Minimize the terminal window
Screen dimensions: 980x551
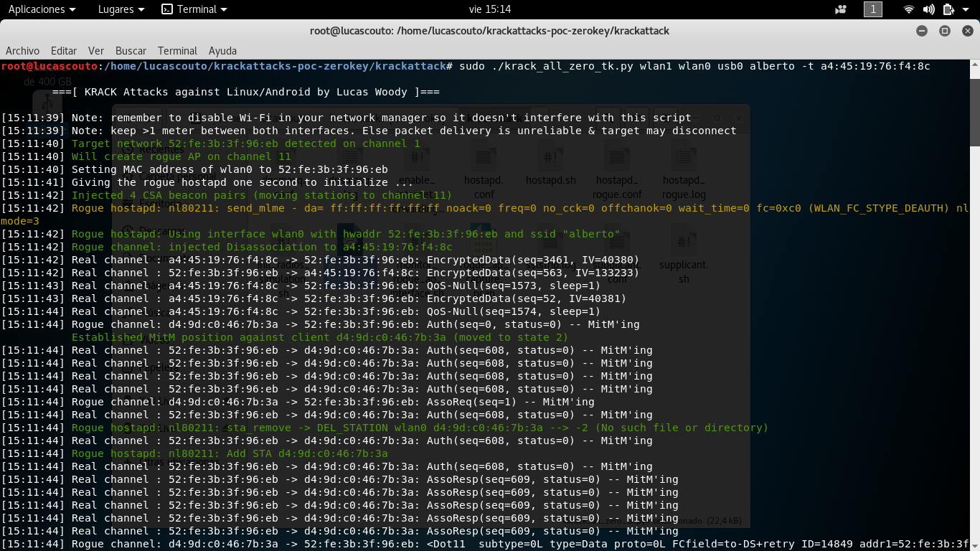(922, 31)
